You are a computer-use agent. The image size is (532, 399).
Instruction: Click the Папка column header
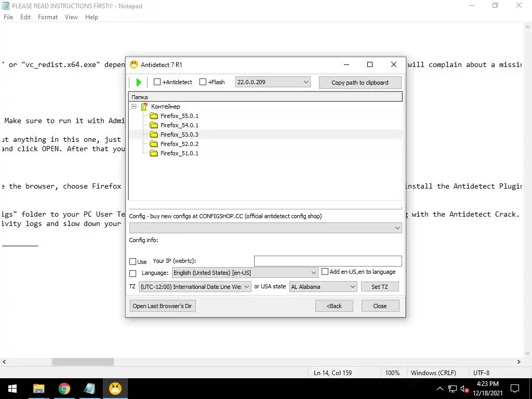point(265,97)
